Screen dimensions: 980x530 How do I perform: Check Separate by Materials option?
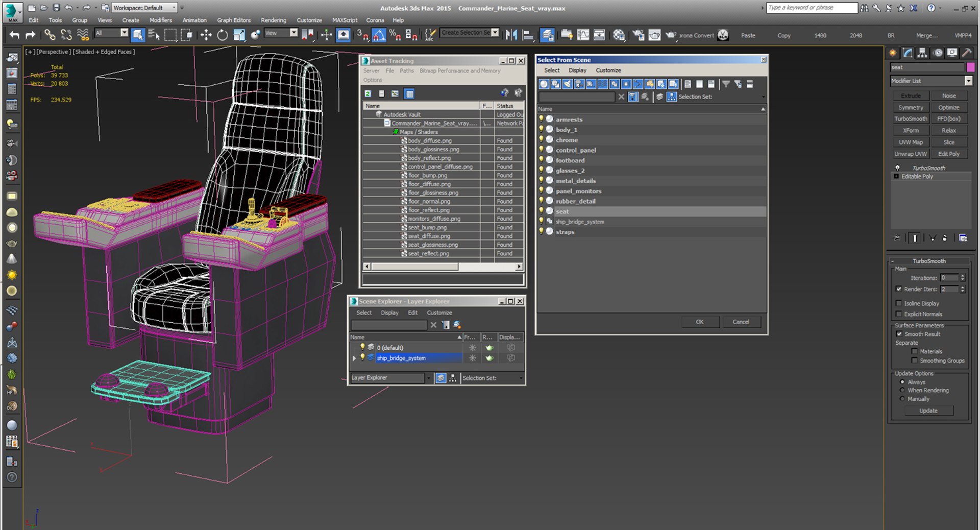[914, 351]
